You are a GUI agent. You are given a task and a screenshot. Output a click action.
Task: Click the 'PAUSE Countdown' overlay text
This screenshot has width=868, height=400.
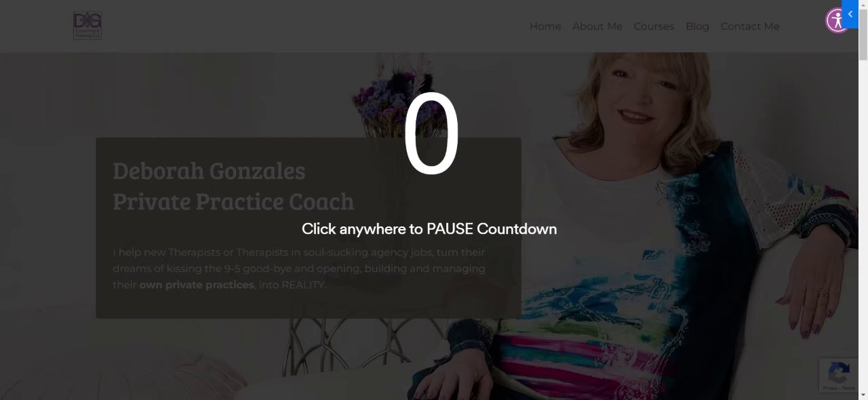coord(492,229)
